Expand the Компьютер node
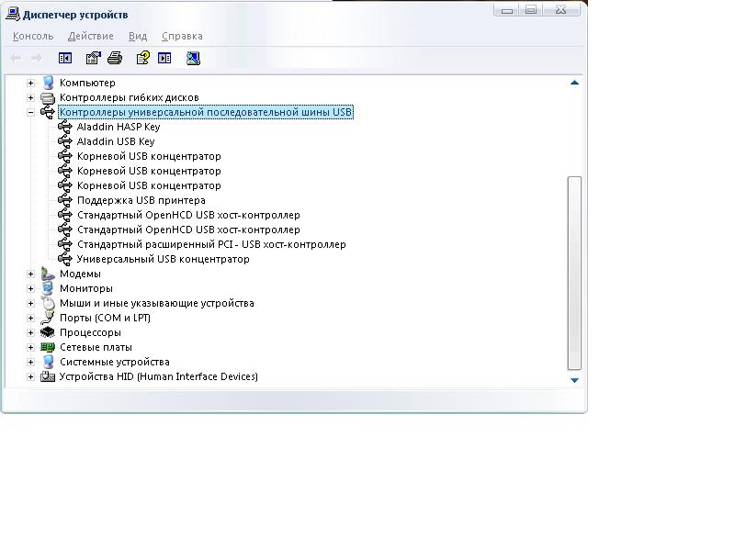This screenshot has height=560, width=735. [x=30, y=84]
